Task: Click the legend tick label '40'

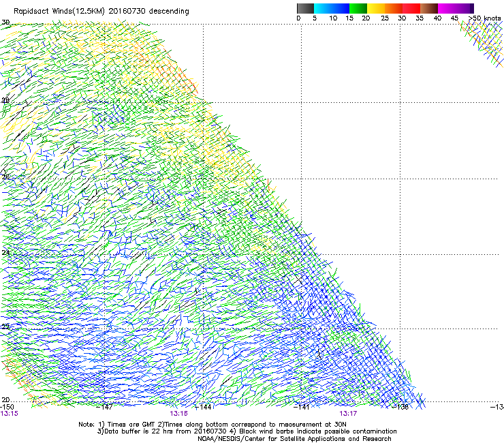Action: tap(437, 18)
